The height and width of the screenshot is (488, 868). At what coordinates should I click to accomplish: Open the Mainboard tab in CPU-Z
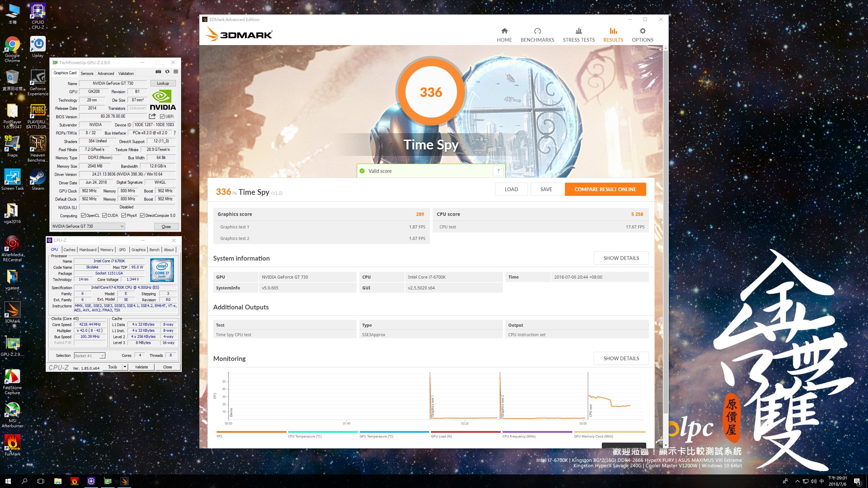point(88,250)
